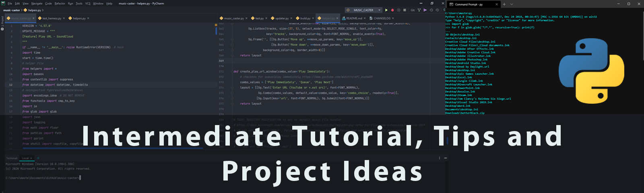Click the Stop square icon

[405, 10]
